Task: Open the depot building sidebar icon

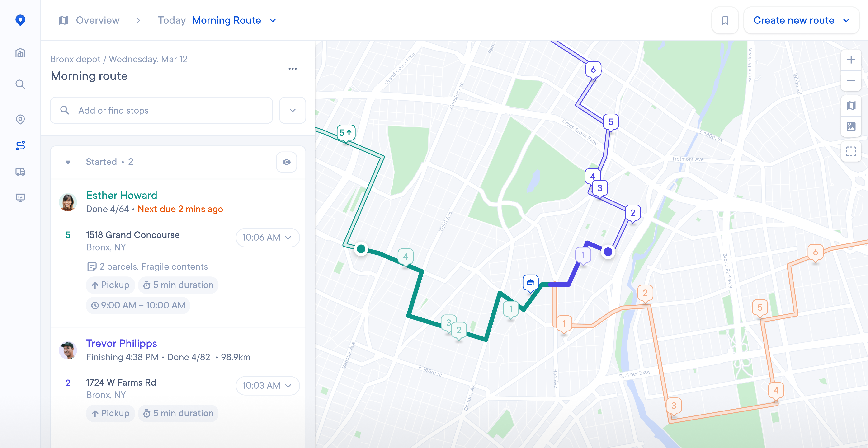Action: pyautogui.click(x=20, y=53)
